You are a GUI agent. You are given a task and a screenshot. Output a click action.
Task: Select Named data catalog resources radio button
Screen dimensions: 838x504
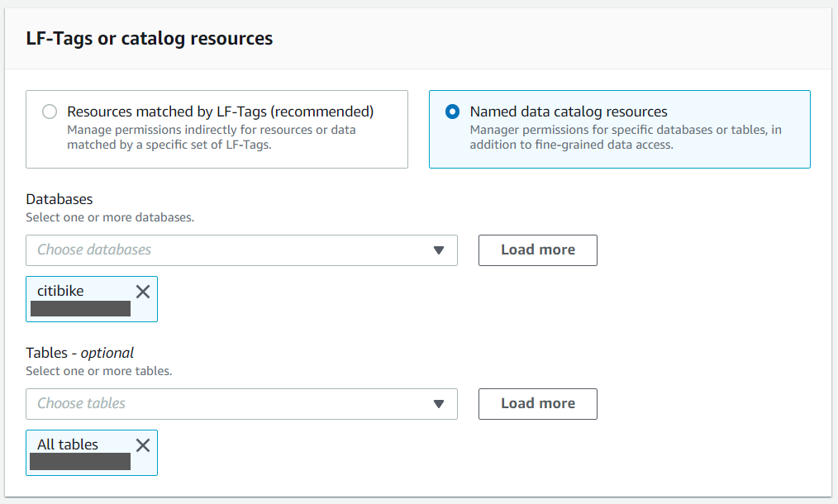(x=452, y=112)
